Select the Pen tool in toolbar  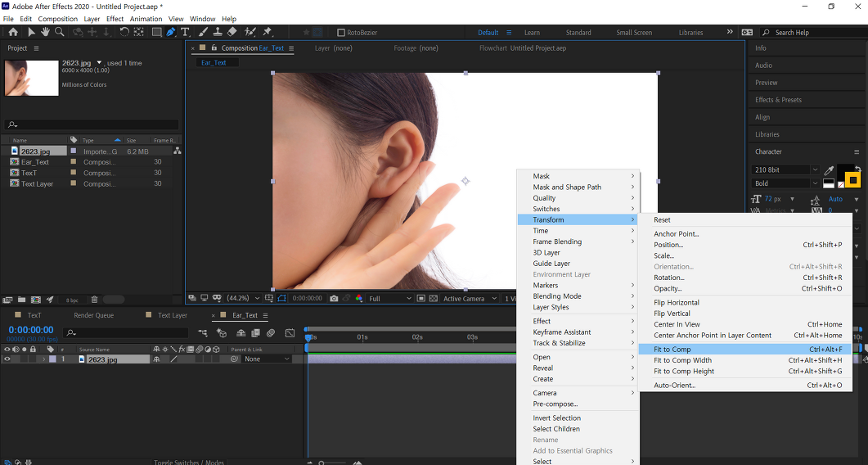click(x=170, y=33)
